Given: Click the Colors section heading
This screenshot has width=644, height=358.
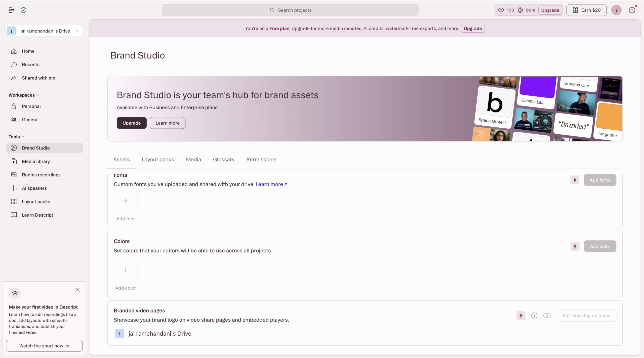Looking at the screenshot, I should [122, 241].
